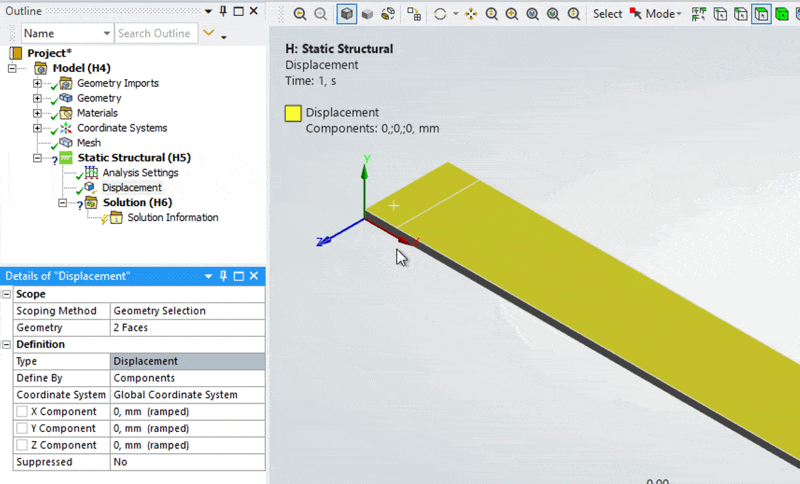The image size is (800, 484).
Task: Open the selection Mode menu
Action: point(663,14)
